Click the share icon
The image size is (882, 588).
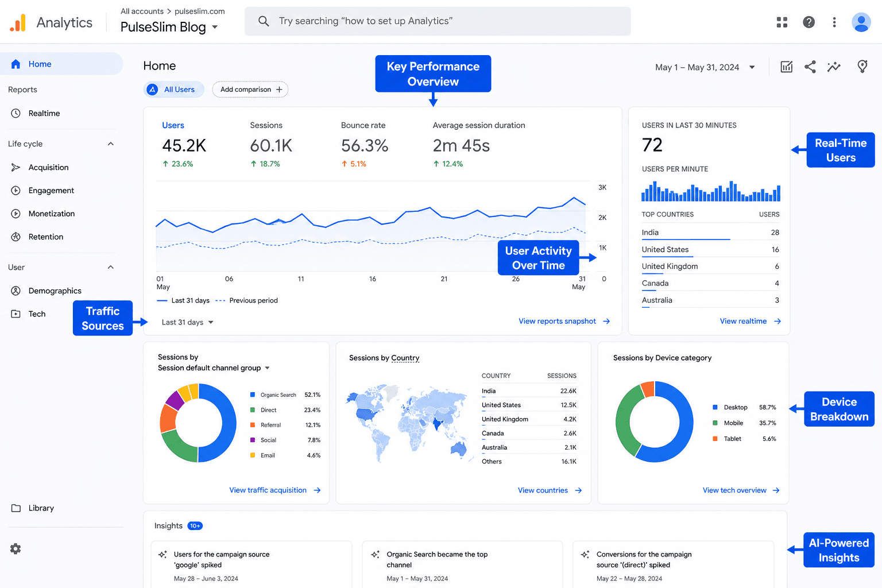tap(810, 67)
